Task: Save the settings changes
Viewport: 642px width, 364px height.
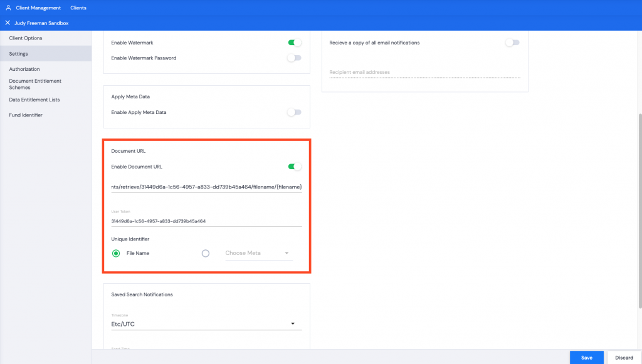Action: (x=586, y=358)
